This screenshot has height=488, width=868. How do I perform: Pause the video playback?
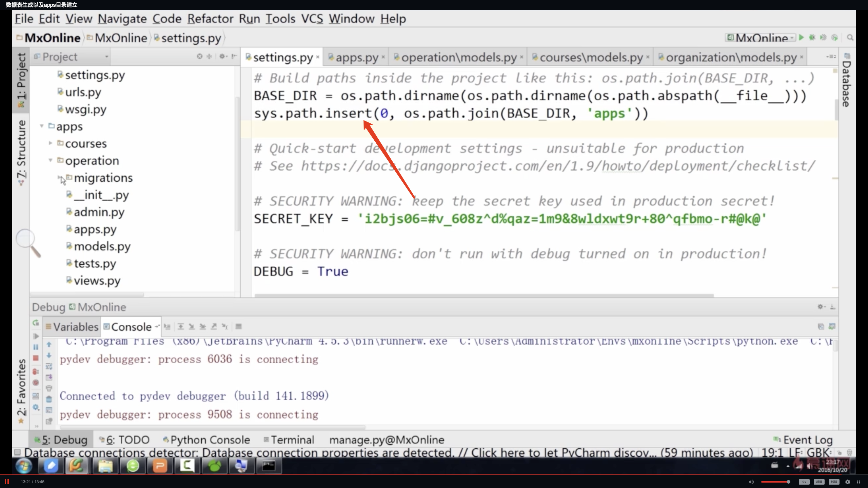(x=7, y=482)
